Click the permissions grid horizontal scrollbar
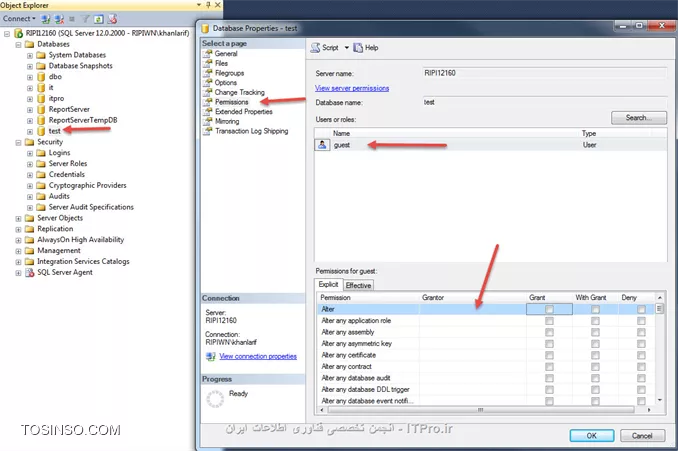 tap(481, 409)
